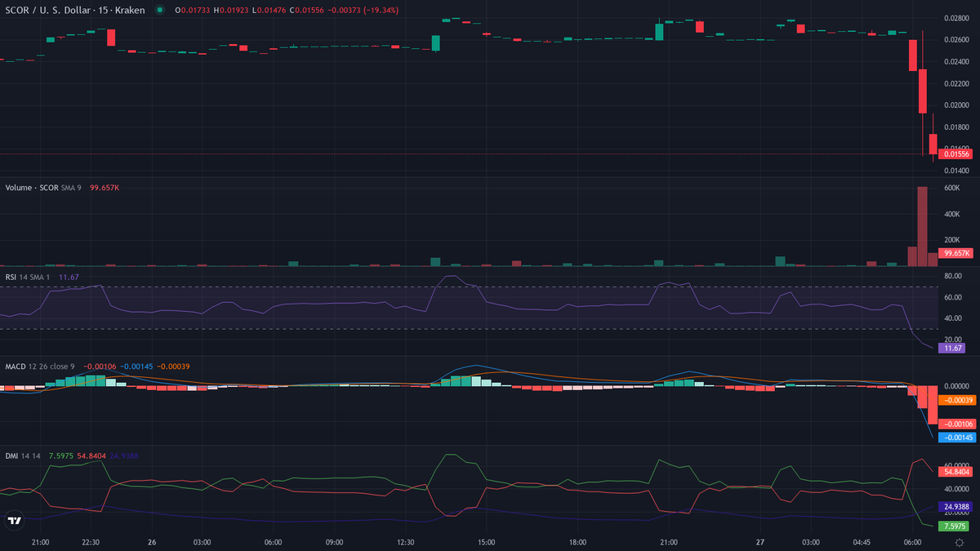Click MACD line tag -0.00145
The width and height of the screenshot is (980, 551).
(956, 438)
